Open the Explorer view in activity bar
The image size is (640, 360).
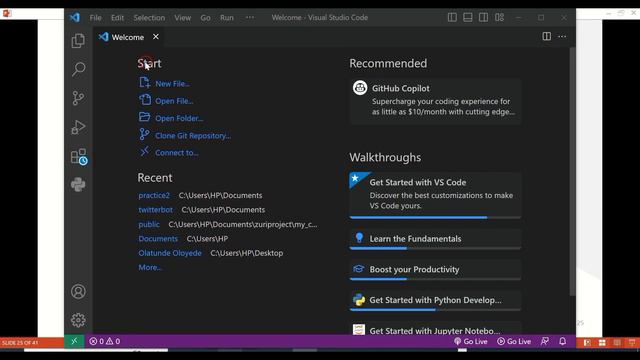click(78, 41)
